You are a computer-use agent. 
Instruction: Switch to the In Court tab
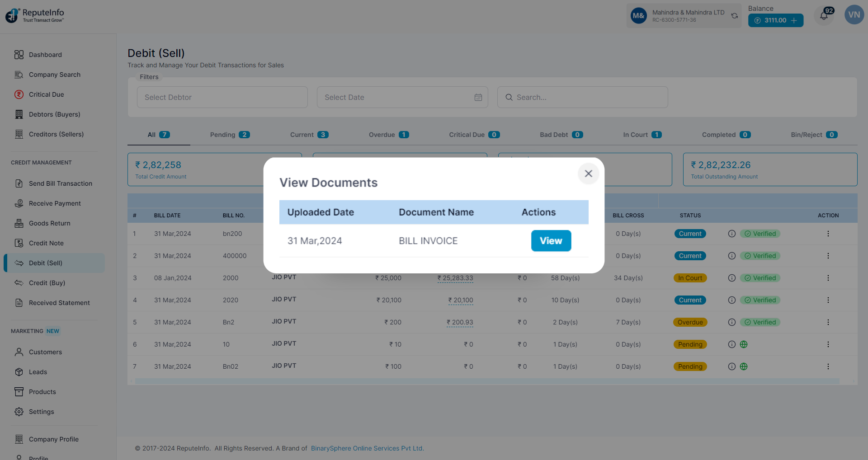642,135
